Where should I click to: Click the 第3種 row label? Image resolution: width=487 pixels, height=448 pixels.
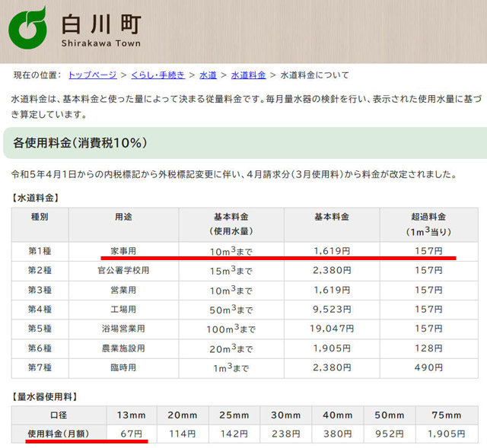click(40, 290)
